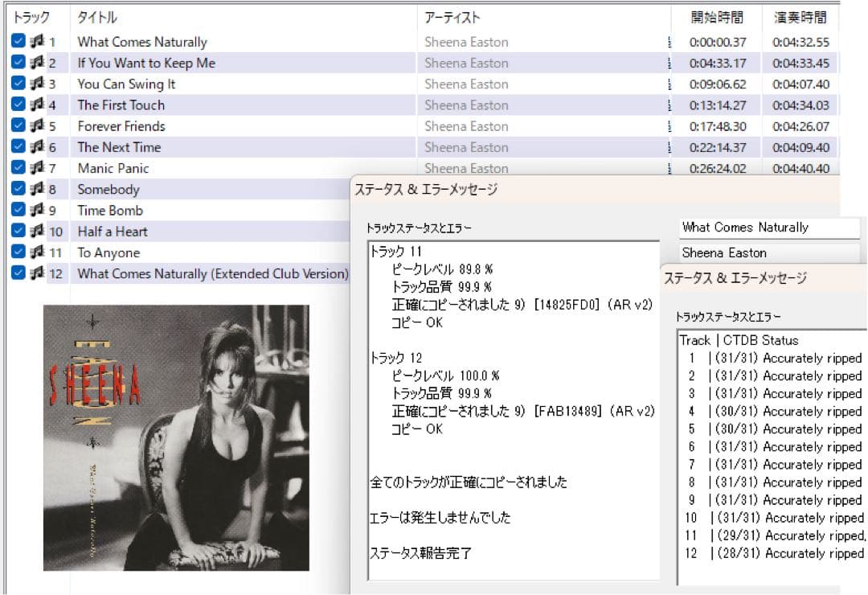Viewport: 868px width, 595px height.
Task: Click music note icon of track 10
Action: pos(37,231)
